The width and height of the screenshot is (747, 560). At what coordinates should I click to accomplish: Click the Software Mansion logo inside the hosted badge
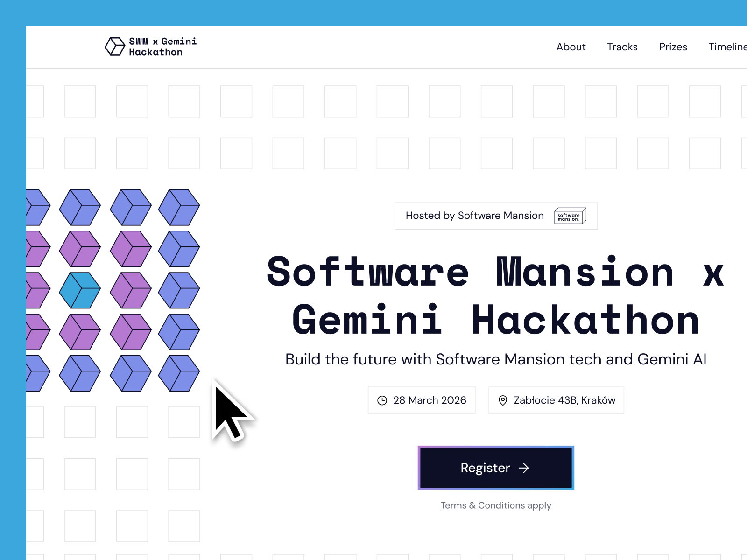tap(570, 216)
